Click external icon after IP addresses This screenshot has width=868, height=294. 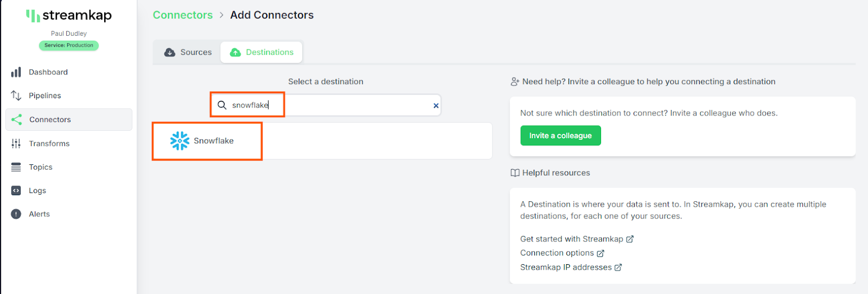pos(618,267)
